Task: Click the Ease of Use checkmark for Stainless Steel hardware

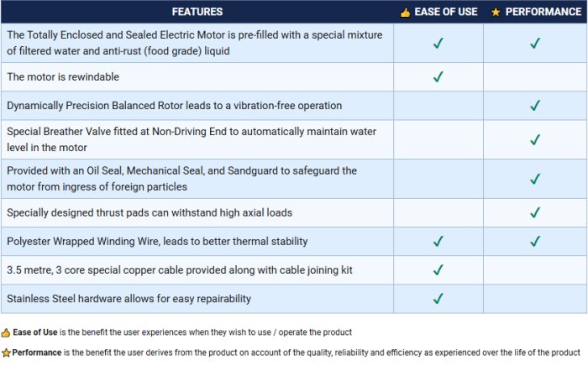Action: 438,298
